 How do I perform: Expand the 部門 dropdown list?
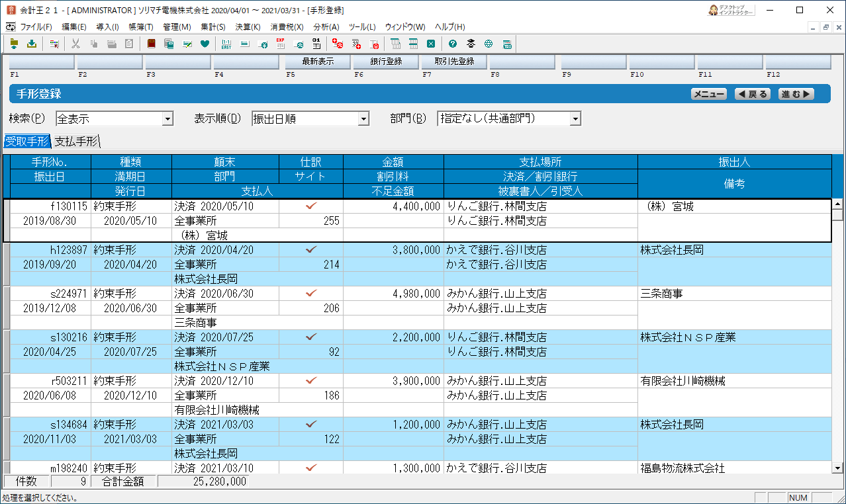pyautogui.click(x=575, y=119)
